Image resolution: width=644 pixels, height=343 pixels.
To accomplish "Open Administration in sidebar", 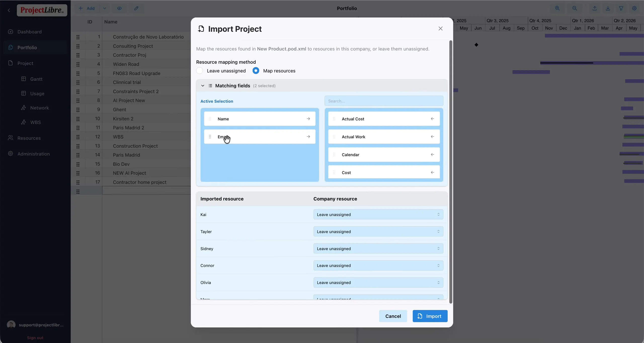I will 33,154.
